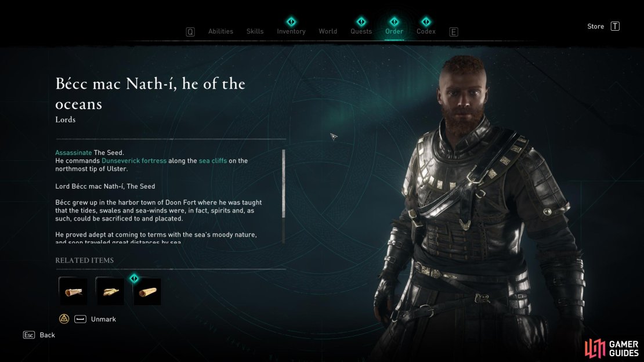Click the E key icon right of Codex
Image resolution: width=644 pixels, height=362 pixels.
(454, 32)
